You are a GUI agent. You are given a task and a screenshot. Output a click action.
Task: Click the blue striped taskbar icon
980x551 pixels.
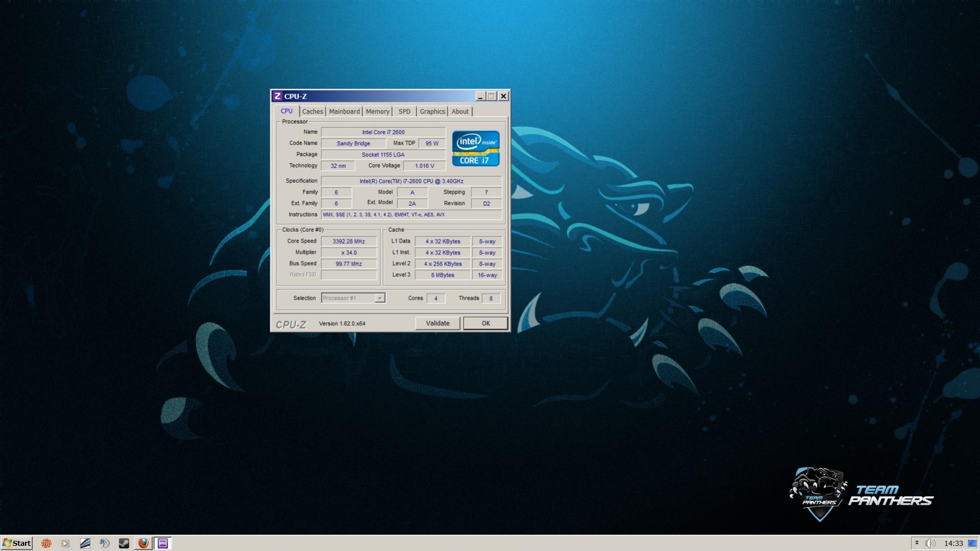pyautogui.click(x=85, y=543)
